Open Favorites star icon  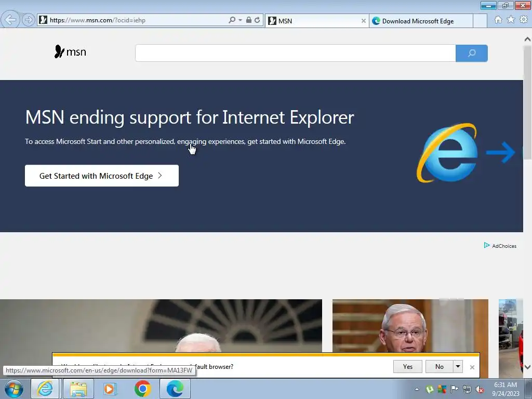tap(511, 20)
